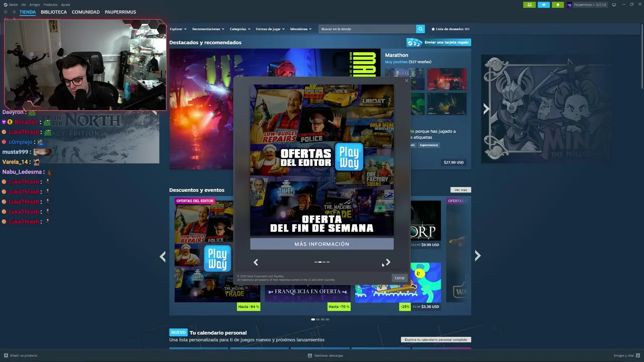The image size is (644, 362).
Task: Open the Ayuda menu
Action: pyautogui.click(x=65, y=5)
